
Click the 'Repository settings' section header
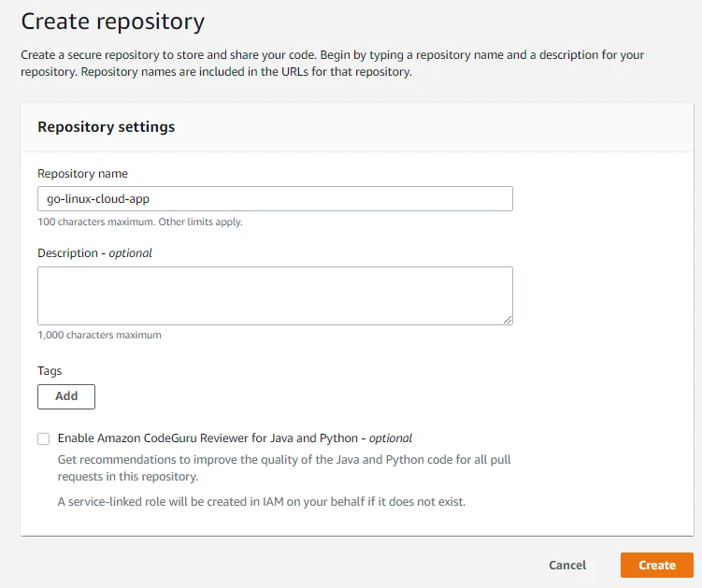click(x=106, y=127)
